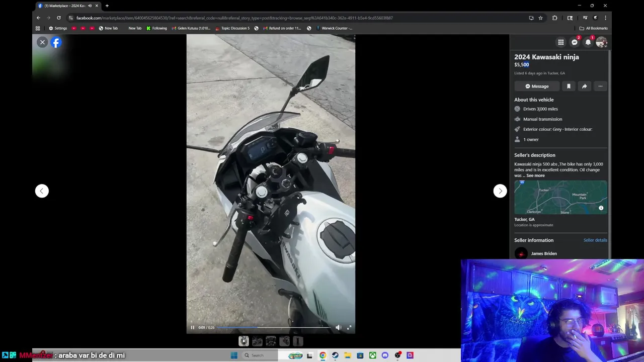Open Facebook notifications bell
The image size is (644, 362).
[588, 42]
